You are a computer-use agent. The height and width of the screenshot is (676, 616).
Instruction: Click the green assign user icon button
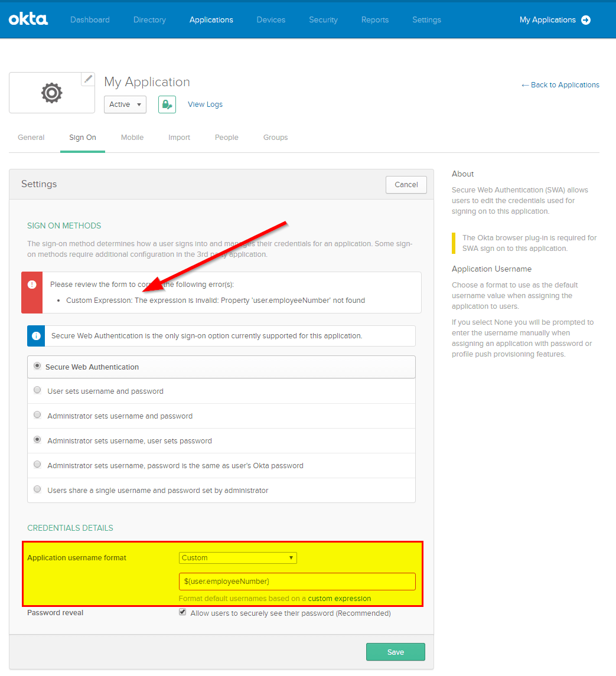[167, 104]
